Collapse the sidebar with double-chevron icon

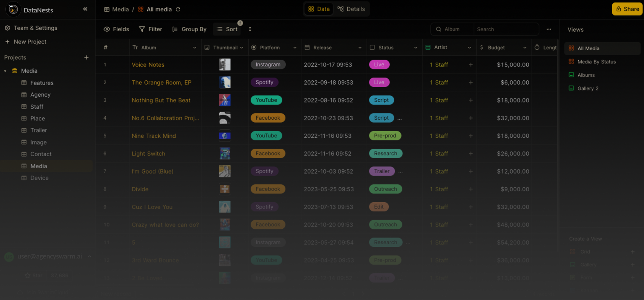click(85, 9)
